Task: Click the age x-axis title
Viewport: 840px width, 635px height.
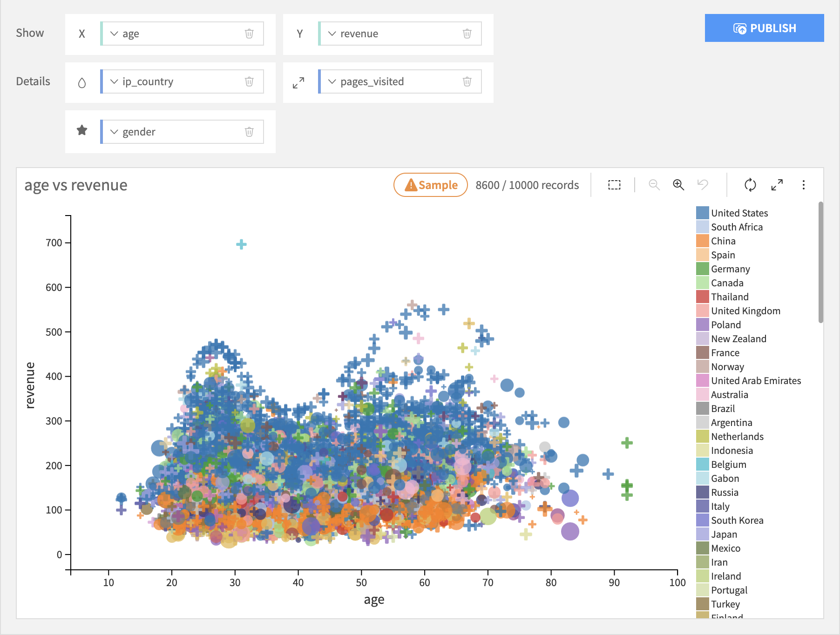Action: click(374, 600)
